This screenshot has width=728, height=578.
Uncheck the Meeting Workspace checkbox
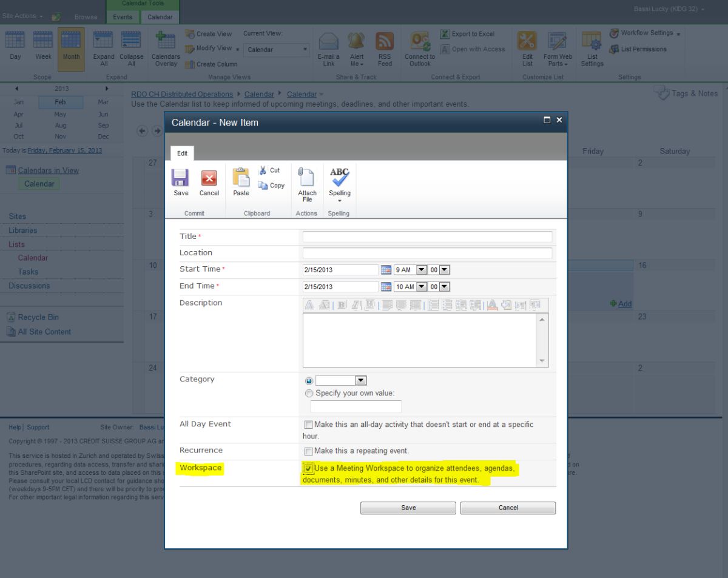click(x=309, y=469)
